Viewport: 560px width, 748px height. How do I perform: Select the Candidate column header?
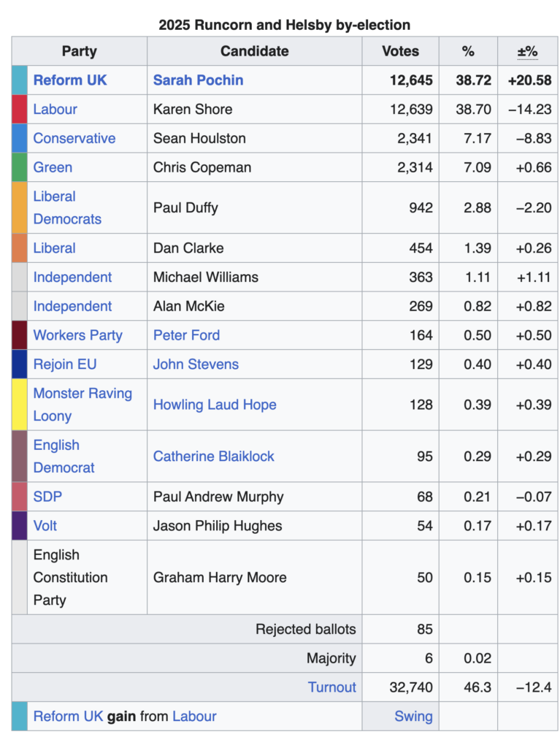click(255, 51)
